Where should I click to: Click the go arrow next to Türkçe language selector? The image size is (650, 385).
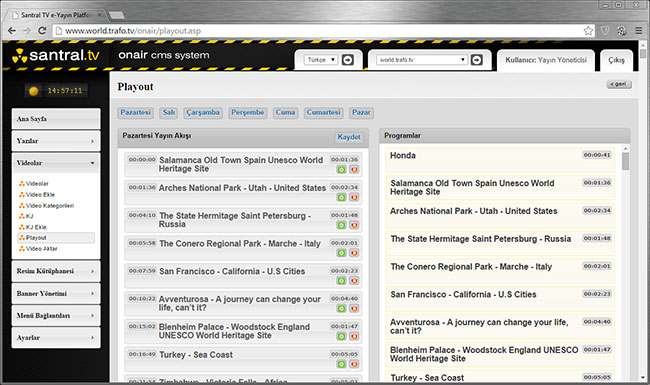pos(347,60)
